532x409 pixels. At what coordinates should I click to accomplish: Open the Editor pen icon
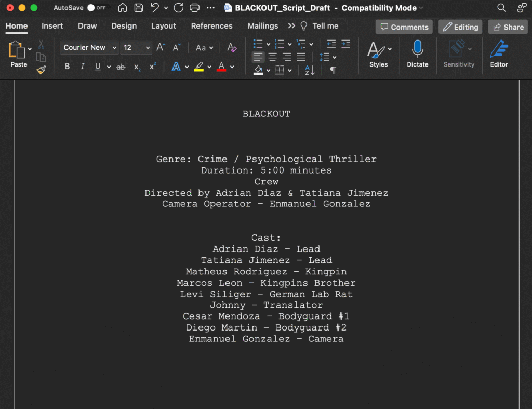tap(499, 49)
